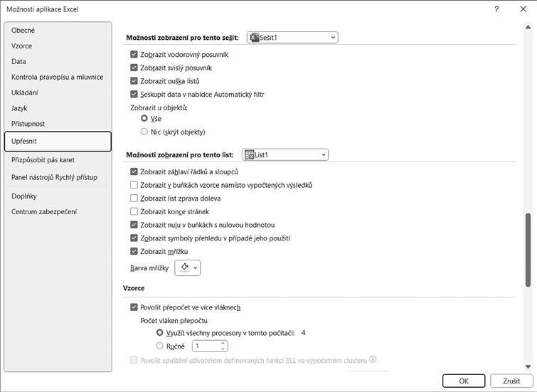The image size is (537, 392).
Task: Click the Zrušit button
Action: pos(511,381)
